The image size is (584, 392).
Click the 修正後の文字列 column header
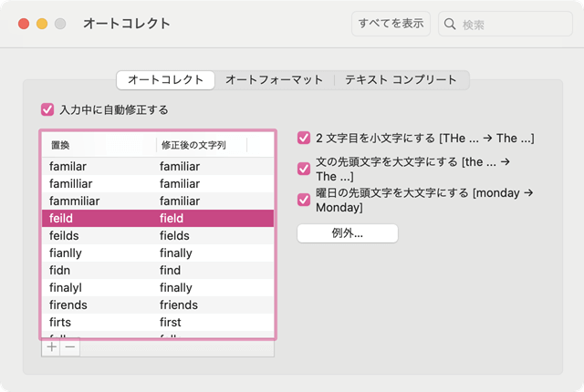coord(201,145)
